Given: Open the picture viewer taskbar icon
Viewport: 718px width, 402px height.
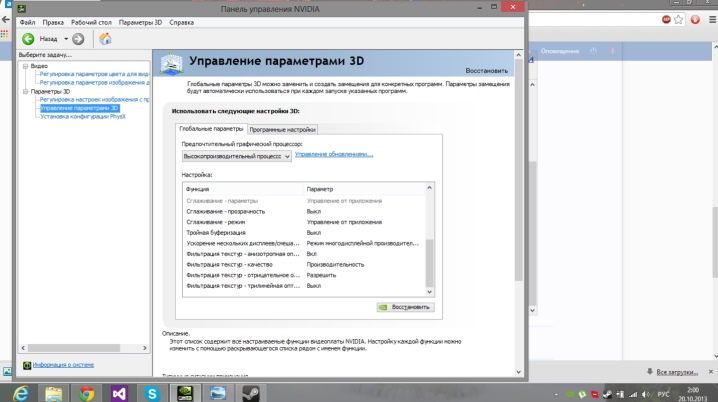Looking at the screenshot, I should point(218,393).
